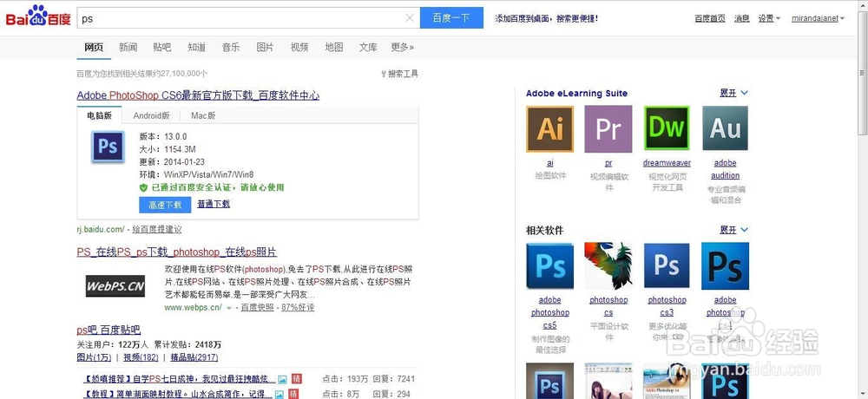Switch to the 知道 tab

click(x=196, y=47)
